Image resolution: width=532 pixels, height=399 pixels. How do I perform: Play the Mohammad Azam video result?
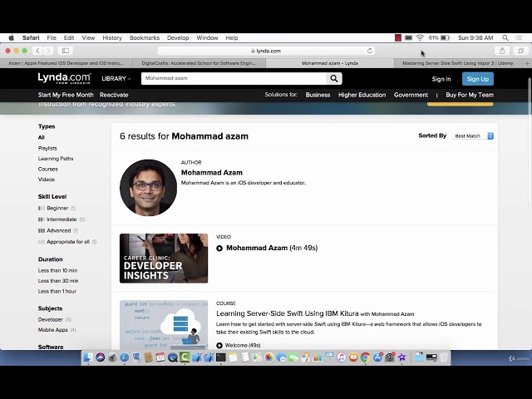(x=219, y=249)
